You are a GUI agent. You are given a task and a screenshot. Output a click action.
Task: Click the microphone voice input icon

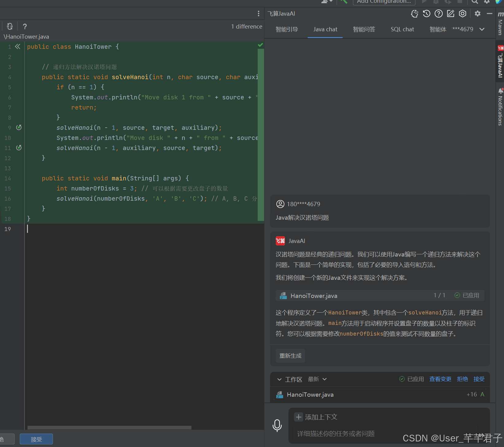click(x=277, y=426)
